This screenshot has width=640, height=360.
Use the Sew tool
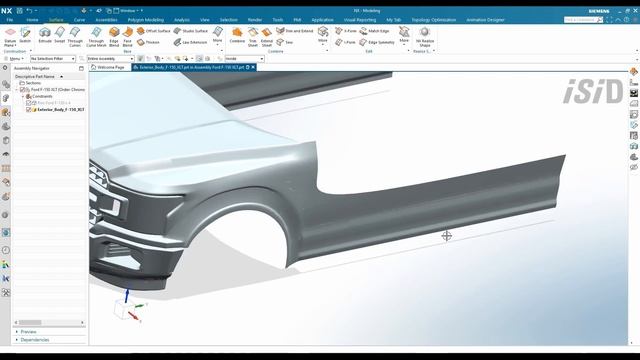[x=284, y=42]
